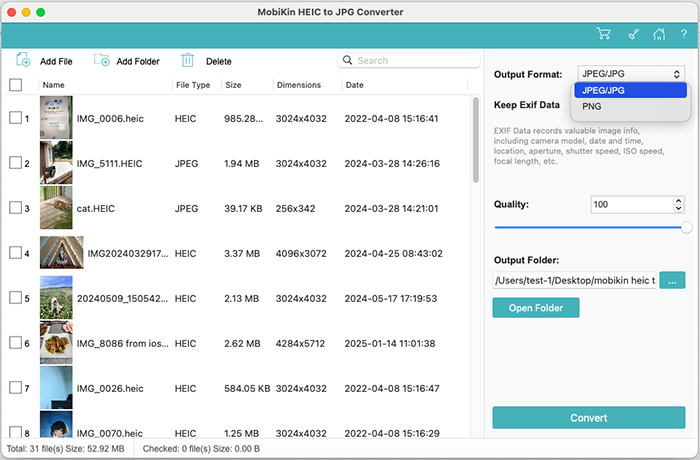700x460 pixels.
Task: Open the Output Format dropdown
Action: pyautogui.click(x=631, y=74)
